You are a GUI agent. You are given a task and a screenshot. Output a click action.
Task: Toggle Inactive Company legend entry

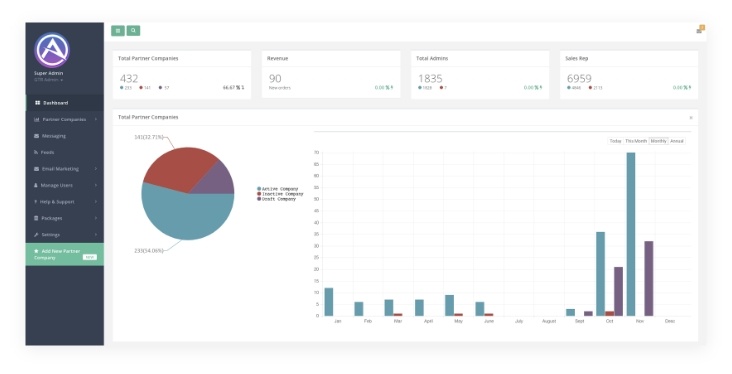280,194
